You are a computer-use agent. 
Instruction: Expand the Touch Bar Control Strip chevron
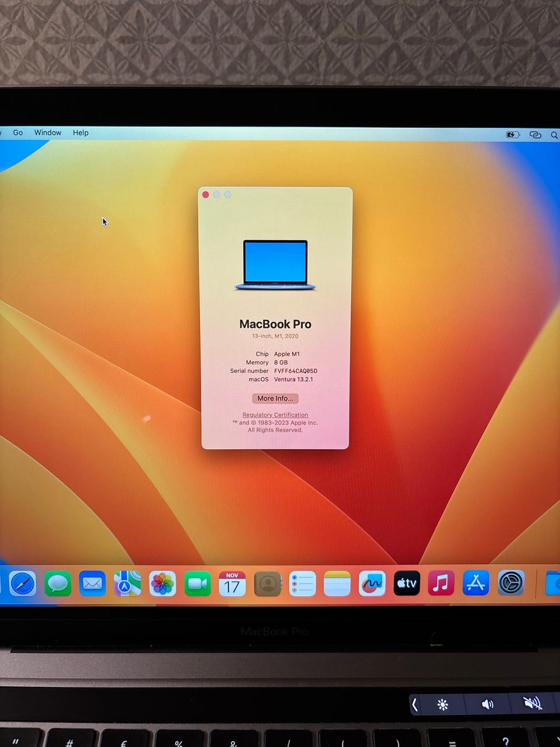tap(415, 705)
